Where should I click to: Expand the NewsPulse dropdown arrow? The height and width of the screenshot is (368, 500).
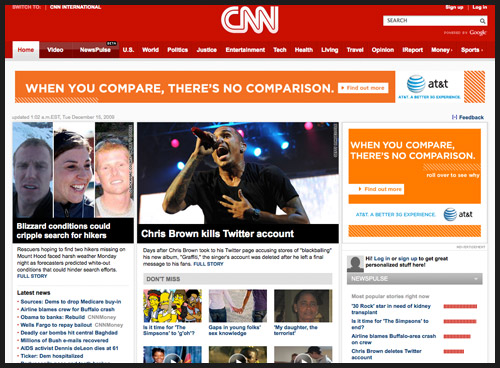pos(476,279)
